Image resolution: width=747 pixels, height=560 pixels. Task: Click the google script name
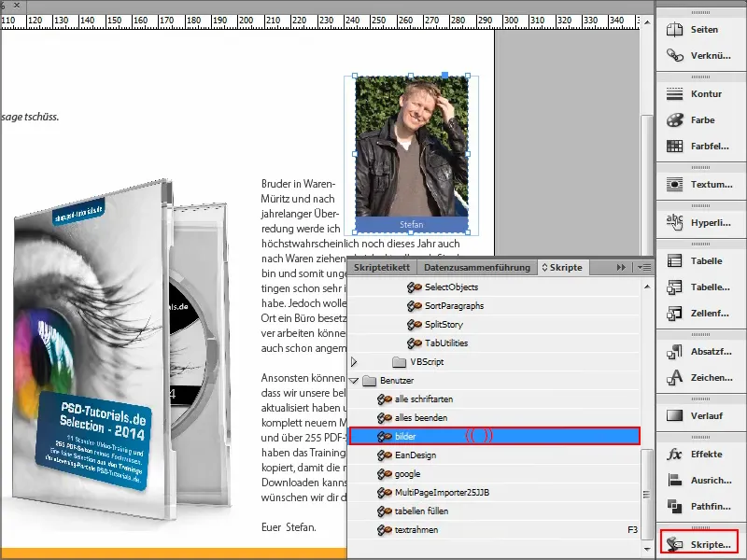coord(407,474)
